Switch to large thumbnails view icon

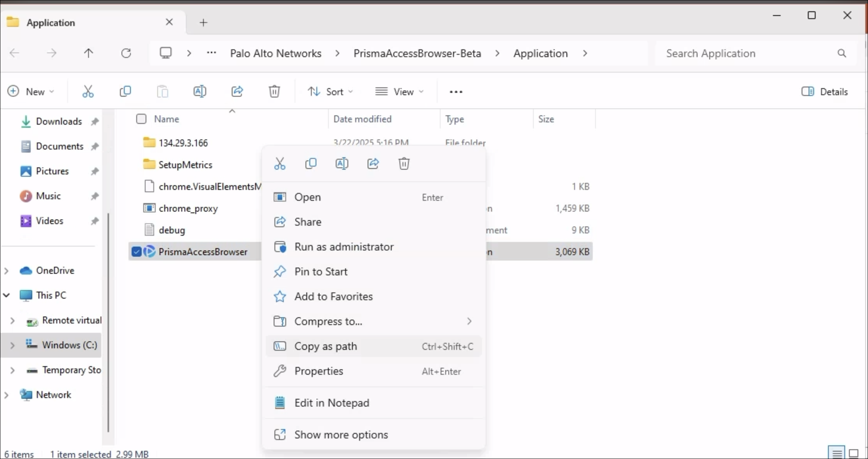pyautogui.click(x=853, y=453)
